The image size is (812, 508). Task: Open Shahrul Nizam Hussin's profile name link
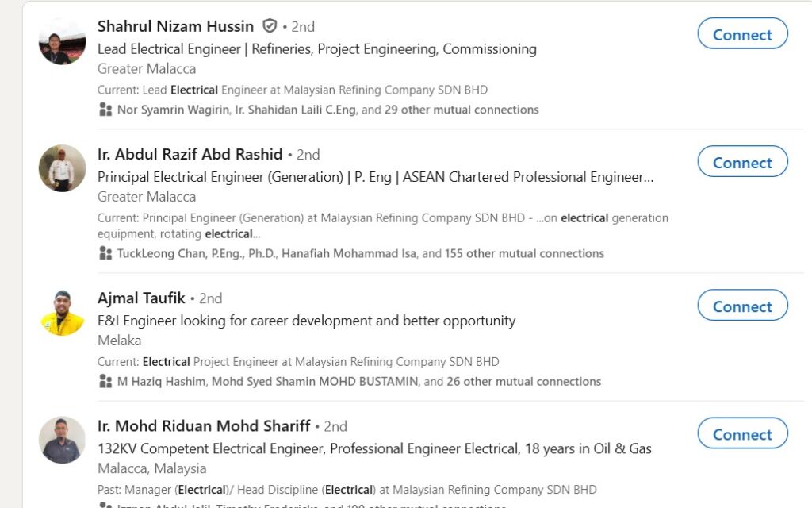point(175,26)
